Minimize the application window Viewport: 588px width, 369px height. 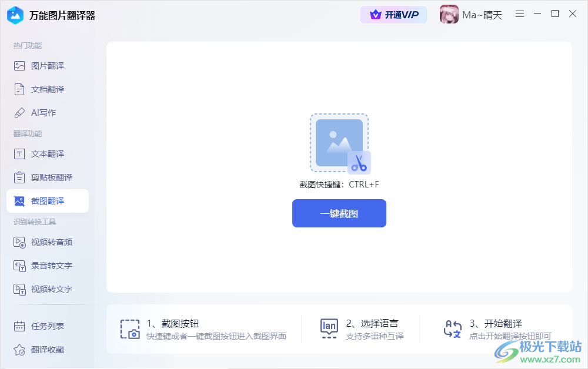coord(537,14)
